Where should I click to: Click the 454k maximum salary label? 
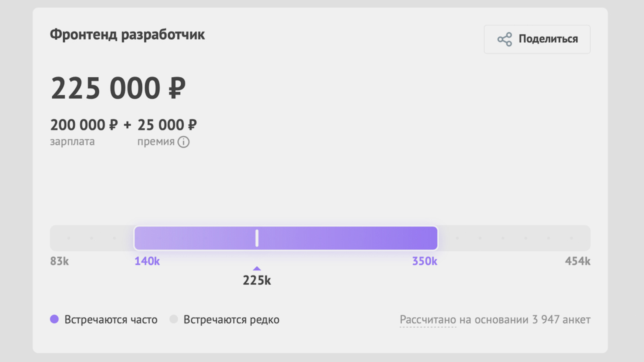click(x=577, y=261)
